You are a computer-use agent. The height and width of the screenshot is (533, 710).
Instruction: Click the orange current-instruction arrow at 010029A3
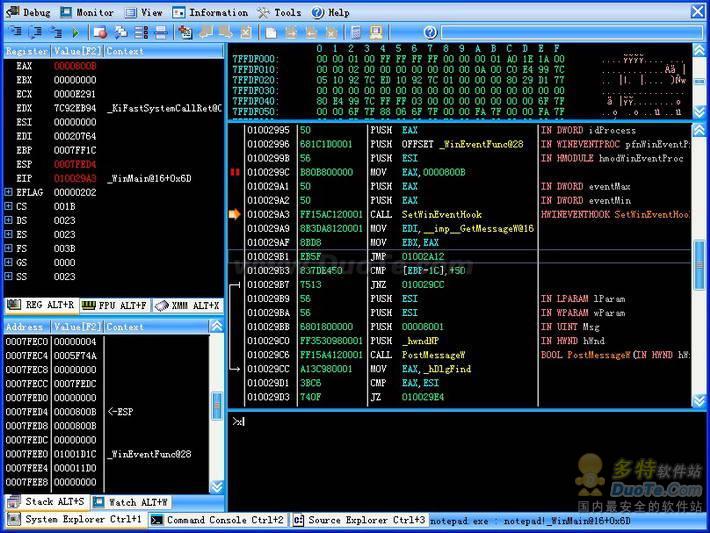click(235, 214)
